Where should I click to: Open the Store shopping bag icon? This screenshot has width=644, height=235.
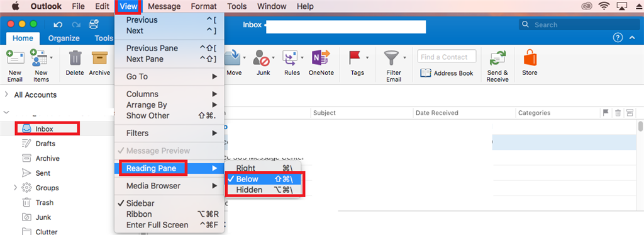click(x=530, y=58)
